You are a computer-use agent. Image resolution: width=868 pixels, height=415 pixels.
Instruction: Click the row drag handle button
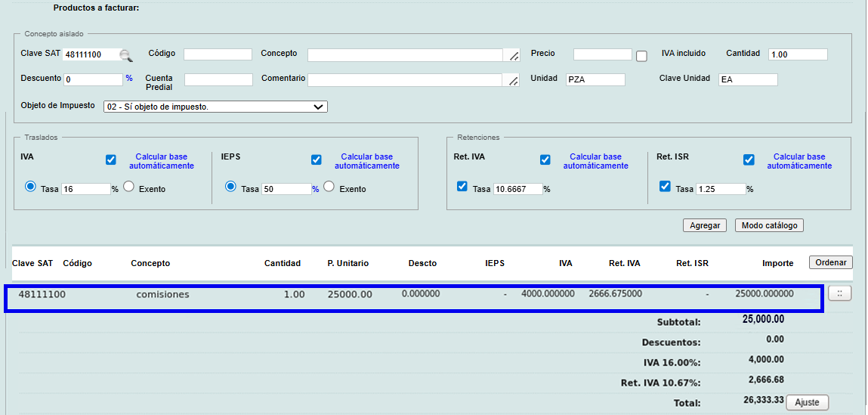(x=839, y=293)
